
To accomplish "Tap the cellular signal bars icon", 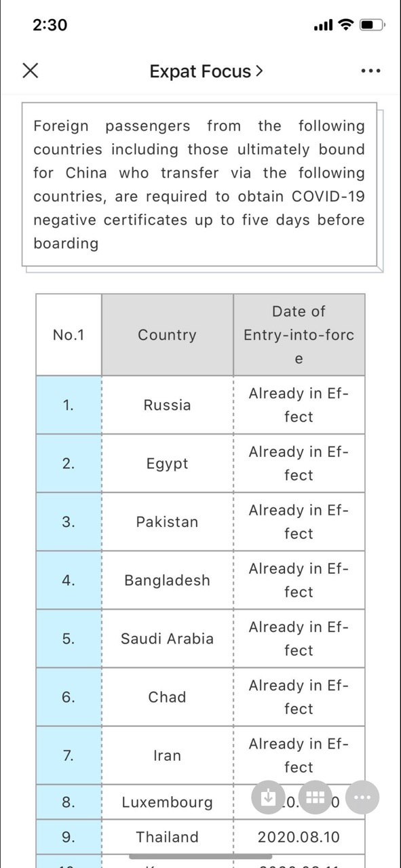I will pos(323,26).
